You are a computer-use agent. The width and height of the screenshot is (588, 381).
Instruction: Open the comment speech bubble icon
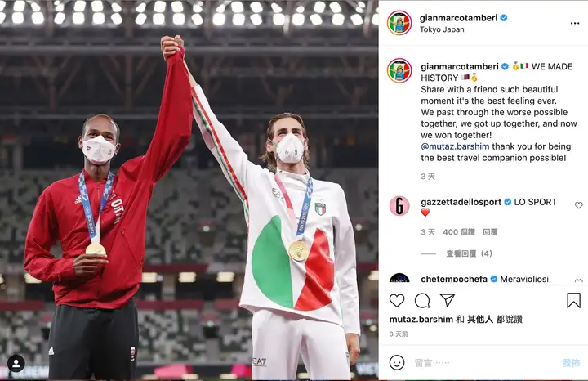coord(422,301)
